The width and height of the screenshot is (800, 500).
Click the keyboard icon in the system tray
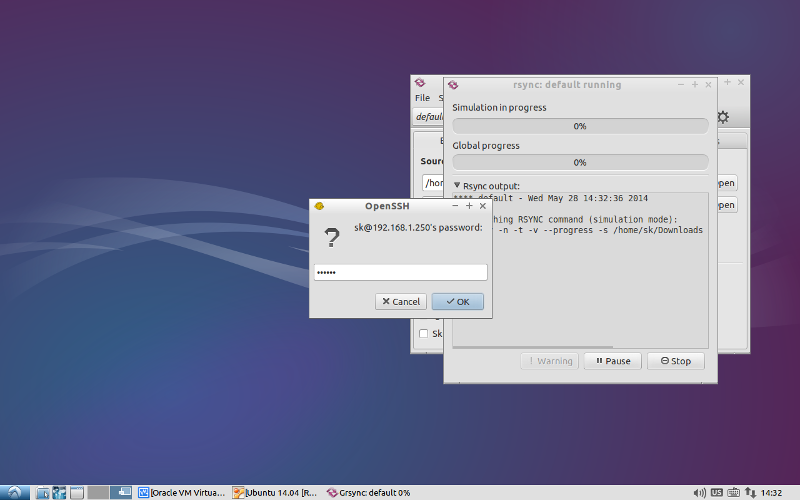(734, 492)
